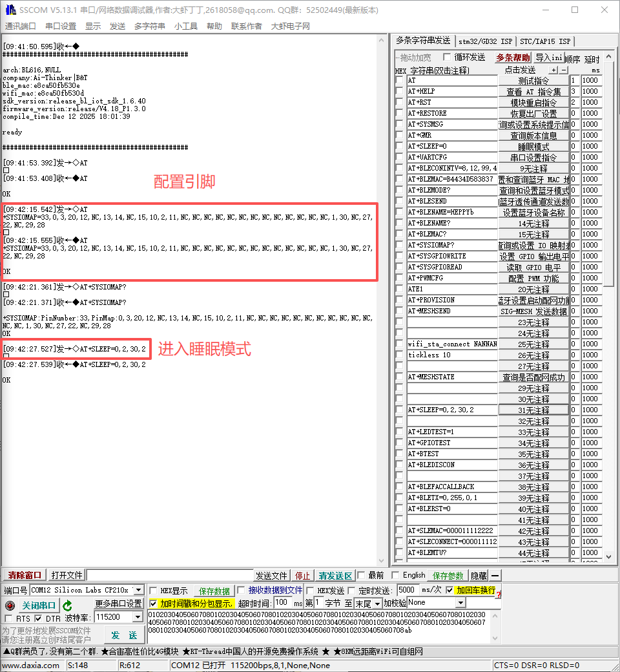Open 帮助 menu

click(214, 26)
